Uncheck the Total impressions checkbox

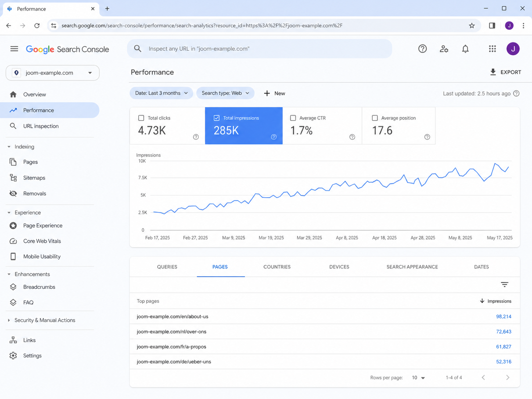pos(217,118)
